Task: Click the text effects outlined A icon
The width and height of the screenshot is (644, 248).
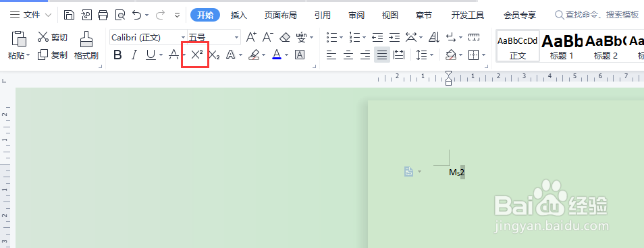Action: point(231,55)
